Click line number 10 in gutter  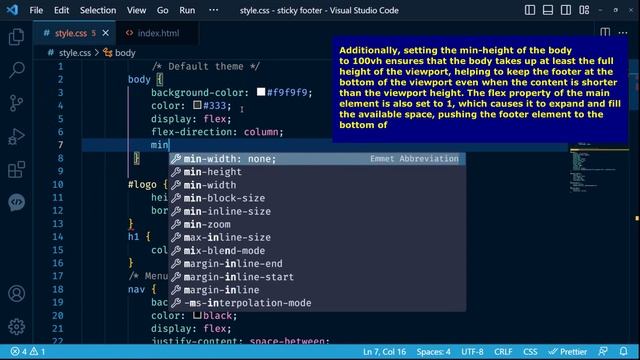pos(58,184)
